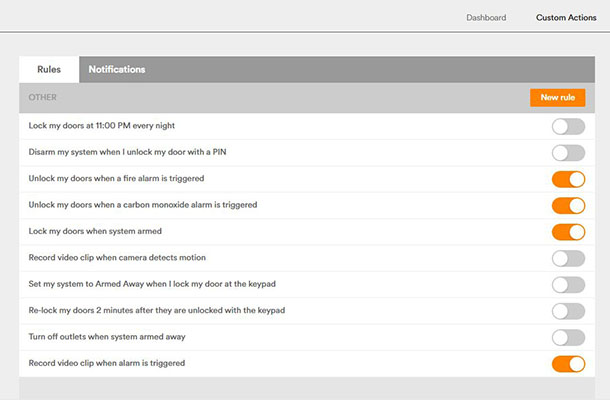Viewport: 610px width, 400px height.
Task: Select Turn off outlets when system armed away text
Action: (107, 337)
